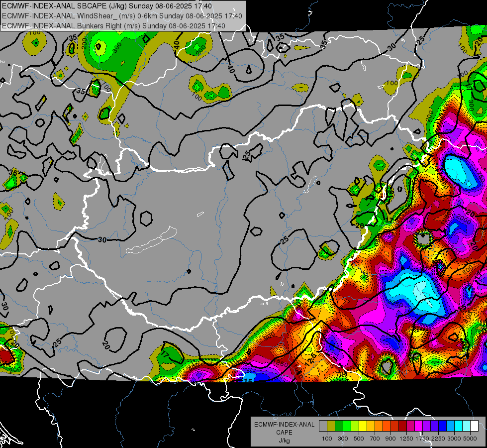This screenshot has height=448, width=487.
Task: Select the gray legend swatch below 100
Action: click(323, 426)
